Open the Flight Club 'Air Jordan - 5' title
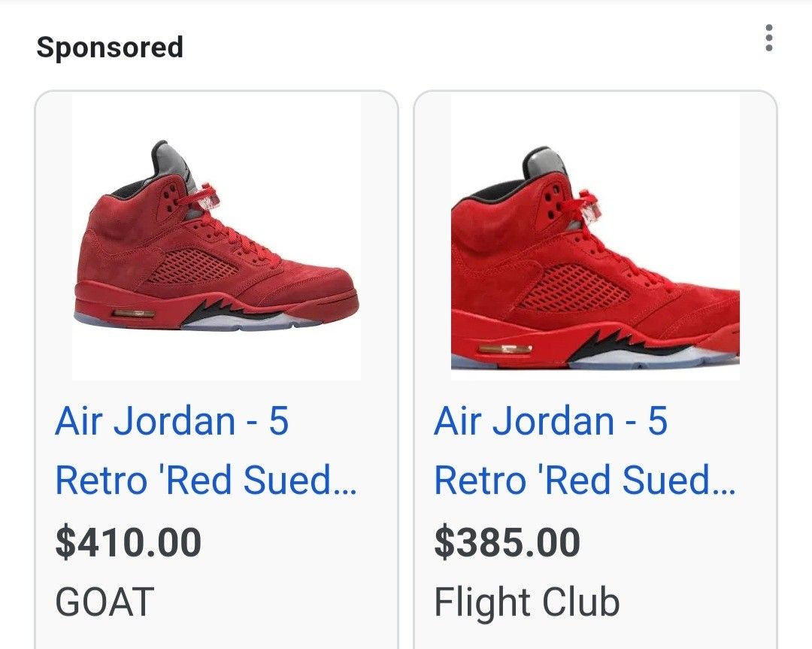 point(550,420)
